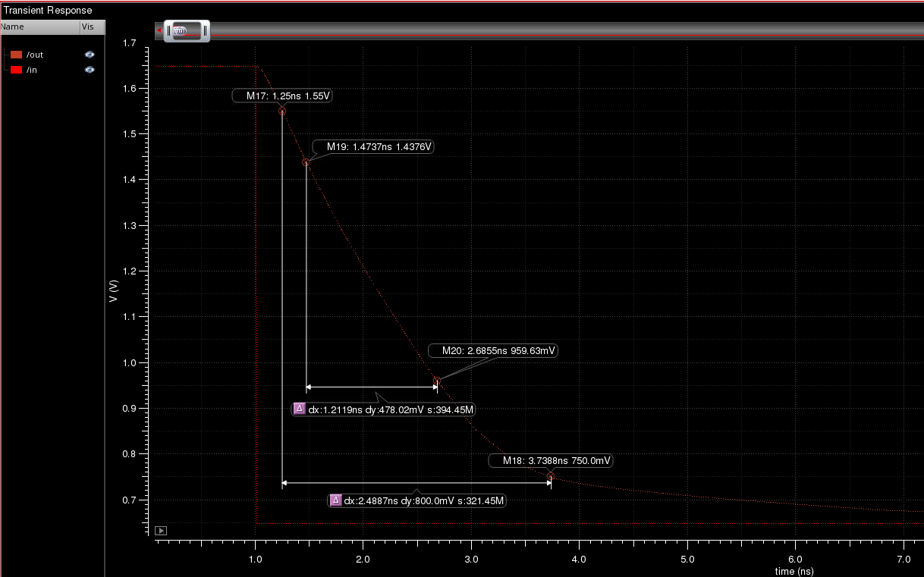The height and width of the screenshot is (577, 924).
Task: Select the M17 marker label at 1.25ns
Action: (x=284, y=96)
